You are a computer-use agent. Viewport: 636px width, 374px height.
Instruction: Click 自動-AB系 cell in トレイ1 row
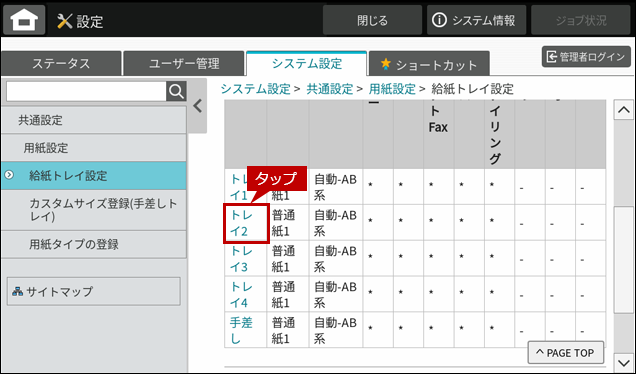click(x=335, y=187)
